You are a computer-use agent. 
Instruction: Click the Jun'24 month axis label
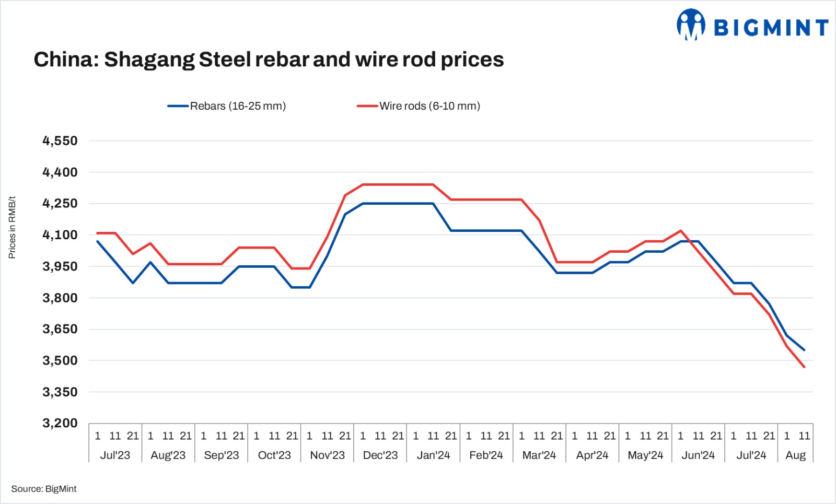click(698, 455)
